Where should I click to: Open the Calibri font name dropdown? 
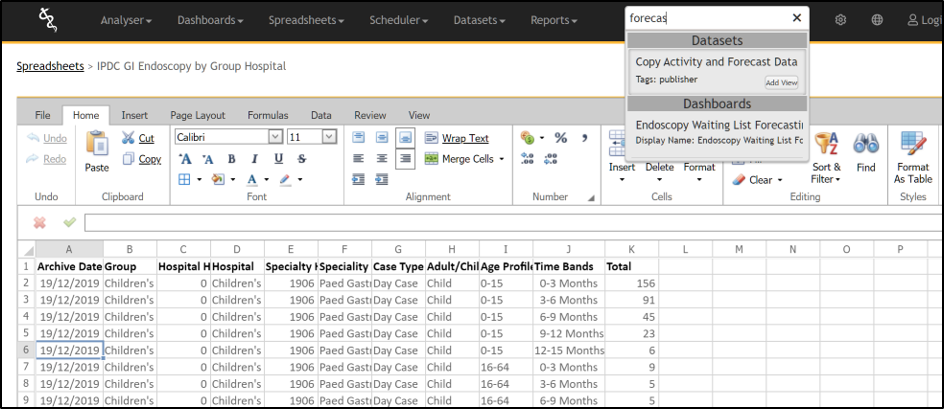pyautogui.click(x=275, y=137)
